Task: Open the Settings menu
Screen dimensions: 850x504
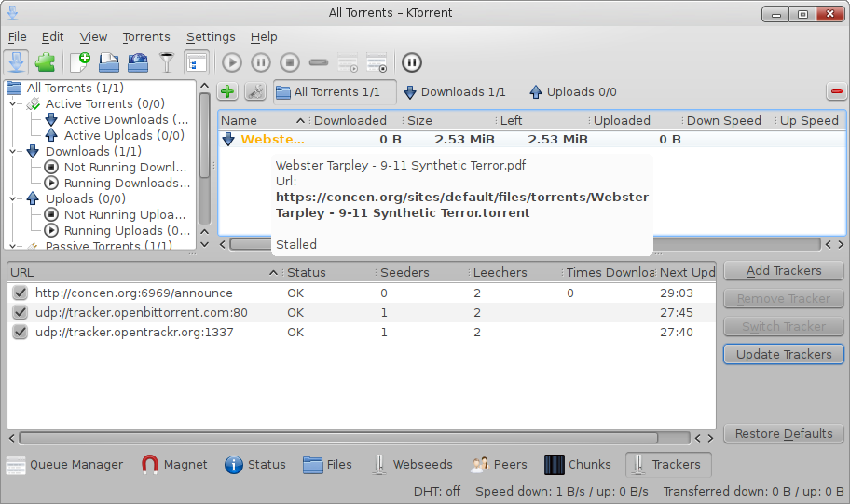Action: (211, 37)
